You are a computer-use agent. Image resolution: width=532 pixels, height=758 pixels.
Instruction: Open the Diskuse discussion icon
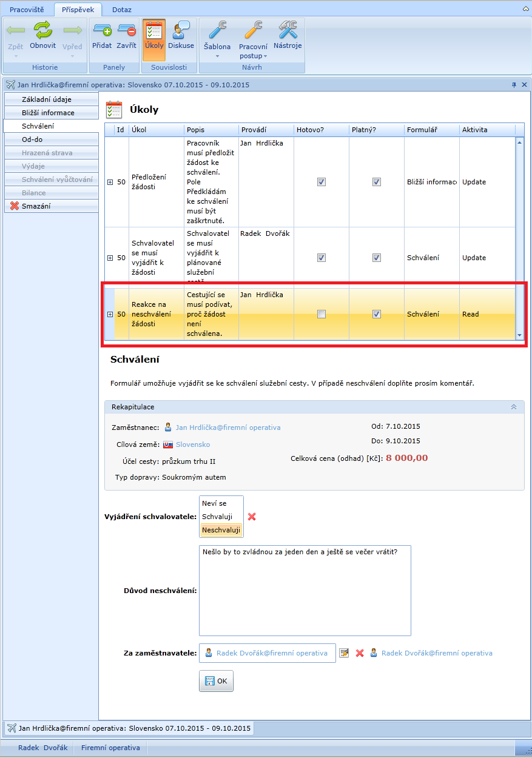[181, 30]
